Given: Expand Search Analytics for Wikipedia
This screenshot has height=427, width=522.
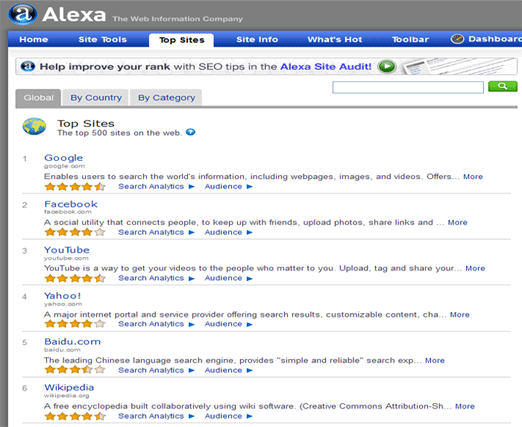Looking at the screenshot, I should [156, 416].
